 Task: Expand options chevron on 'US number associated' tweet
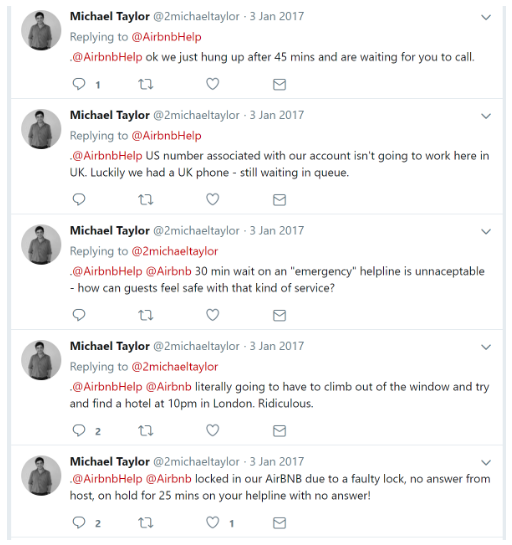[x=486, y=116]
